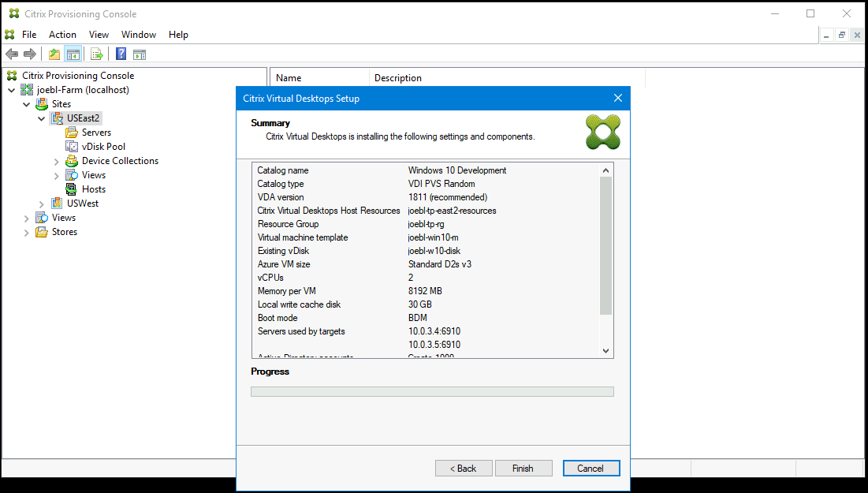This screenshot has width=868, height=493.
Task: Click the Export list toolbar icon
Action: coord(96,54)
